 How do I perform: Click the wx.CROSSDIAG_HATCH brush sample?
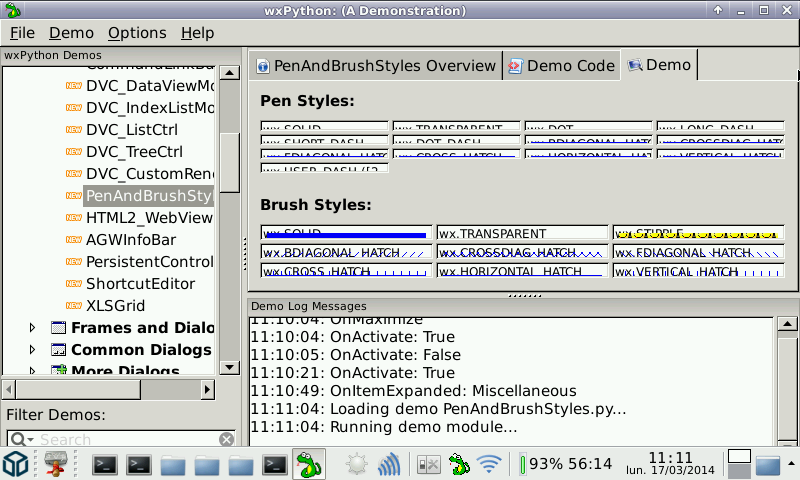(x=522, y=251)
